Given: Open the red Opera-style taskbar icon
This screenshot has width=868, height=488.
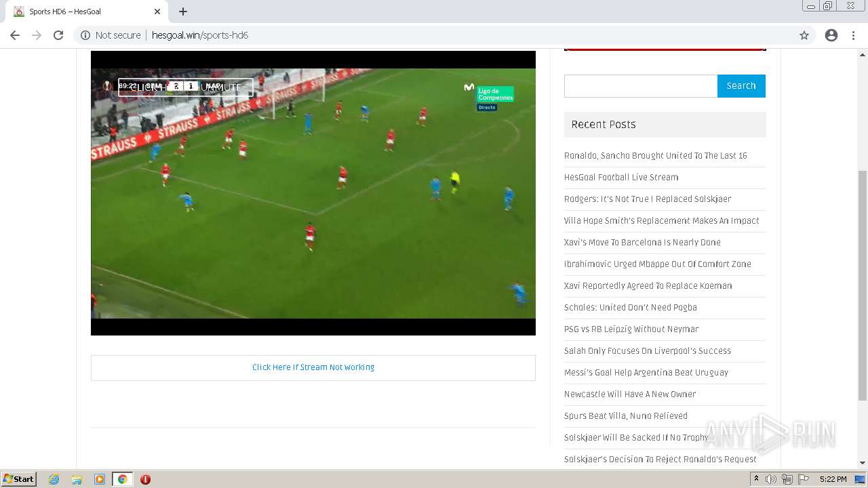Looking at the screenshot, I should point(145,479).
